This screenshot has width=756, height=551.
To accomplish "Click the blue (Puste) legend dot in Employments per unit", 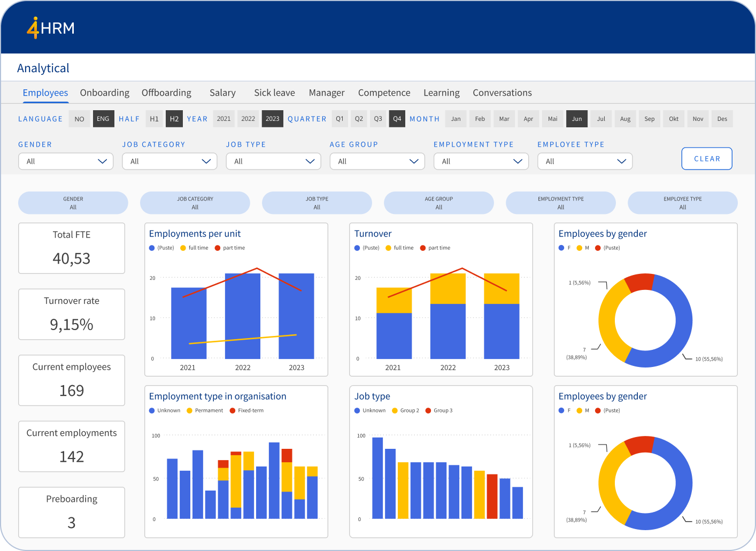I will [x=152, y=248].
